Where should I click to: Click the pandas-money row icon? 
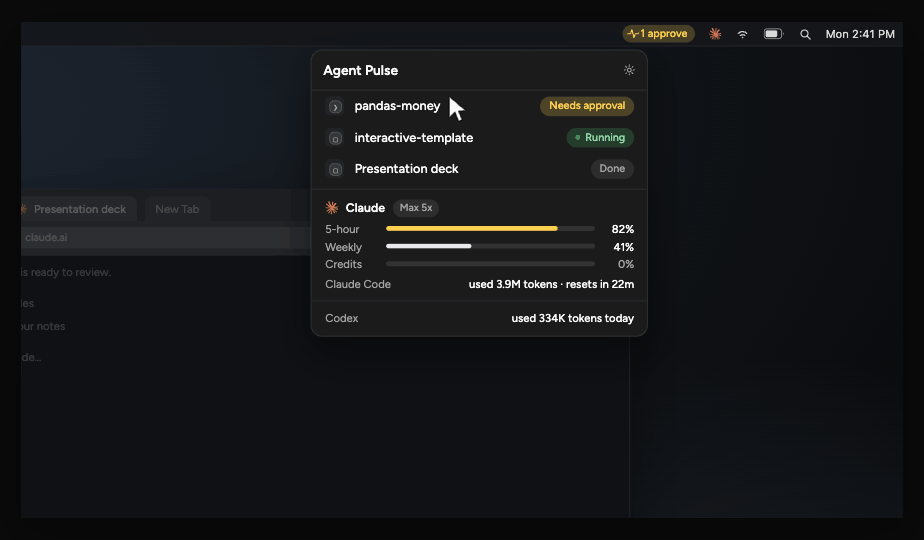point(335,107)
